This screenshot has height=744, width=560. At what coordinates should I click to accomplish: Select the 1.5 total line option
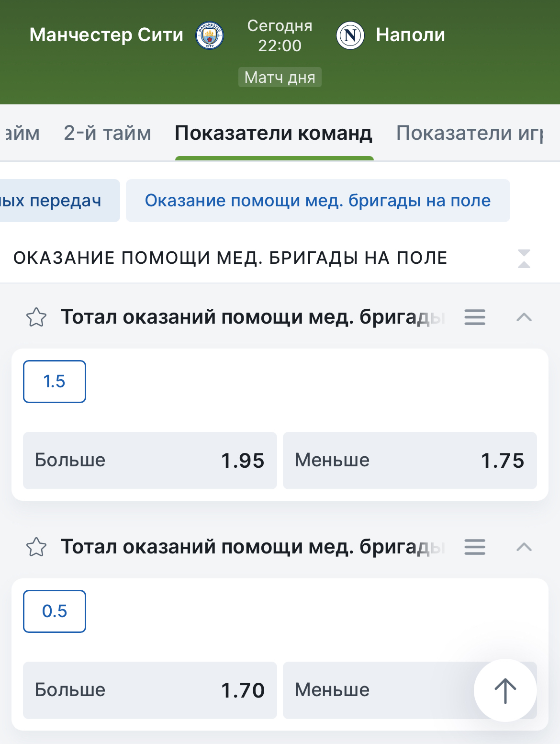pyautogui.click(x=55, y=382)
